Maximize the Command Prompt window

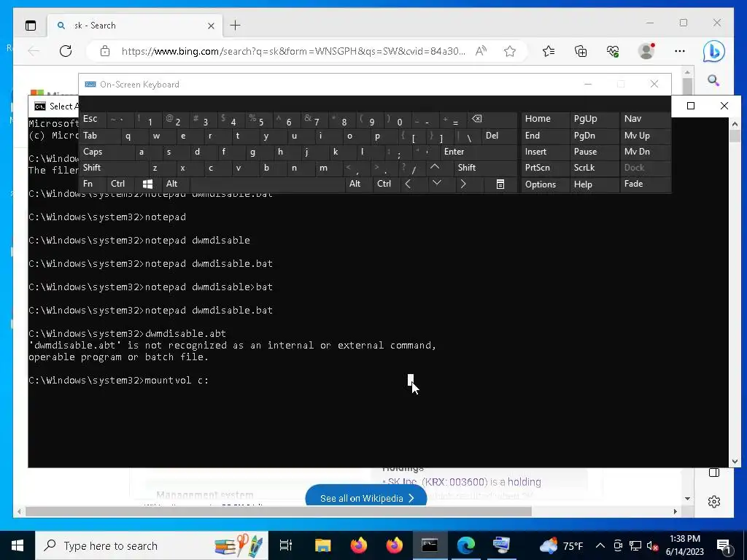[x=690, y=106]
